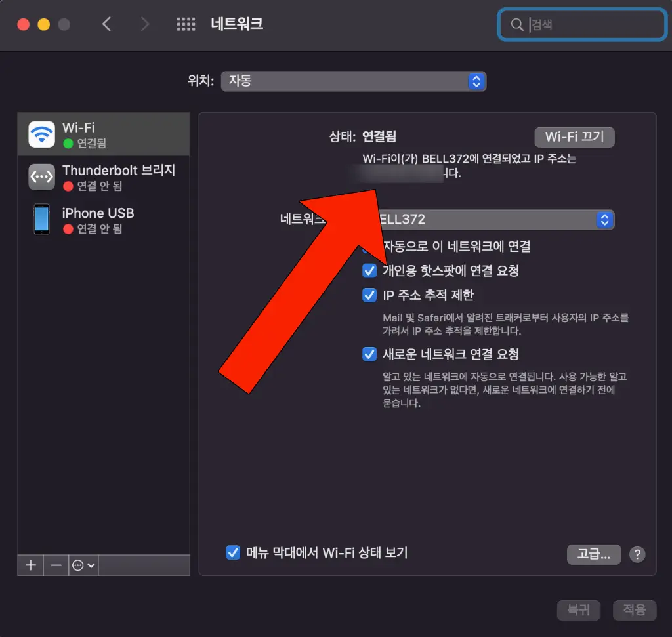Uncheck 새로운 네트워크 연결 요청
Image resolution: width=672 pixels, height=637 pixels.
(369, 354)
